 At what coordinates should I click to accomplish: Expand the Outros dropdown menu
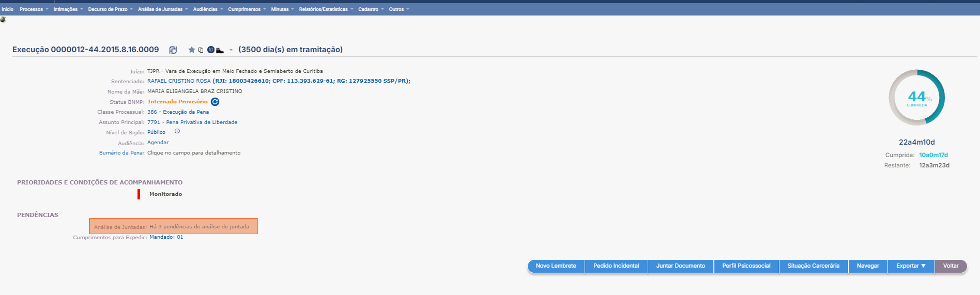399,9
